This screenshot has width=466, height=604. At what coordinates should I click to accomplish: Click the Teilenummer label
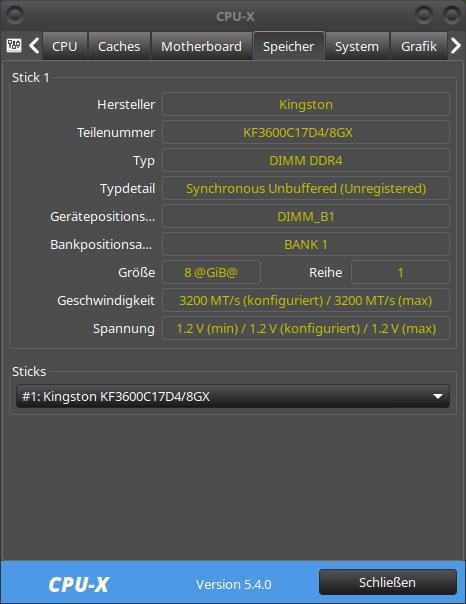point(116,133)
